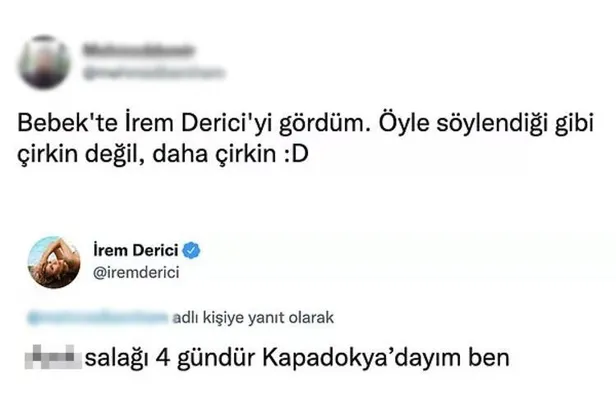Click the phrase 'Öyle söylendiği gibi'
Screen dimensions: 616x402
tap(486, 124)
